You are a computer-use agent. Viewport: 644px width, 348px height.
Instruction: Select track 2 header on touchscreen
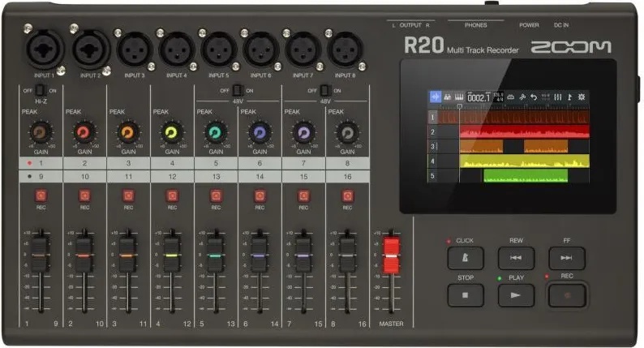click(x=432, y=132)
